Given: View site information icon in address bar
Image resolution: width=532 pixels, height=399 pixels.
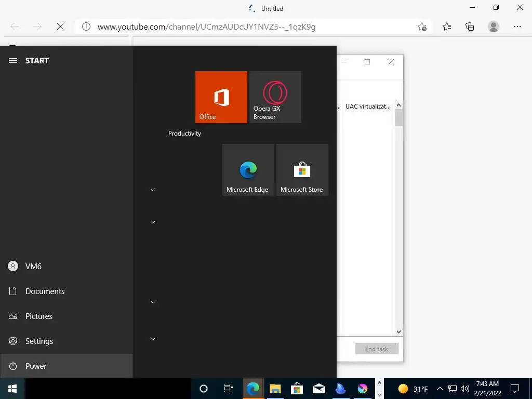Looking at the screenshot, I should click(x=86, y=26).
